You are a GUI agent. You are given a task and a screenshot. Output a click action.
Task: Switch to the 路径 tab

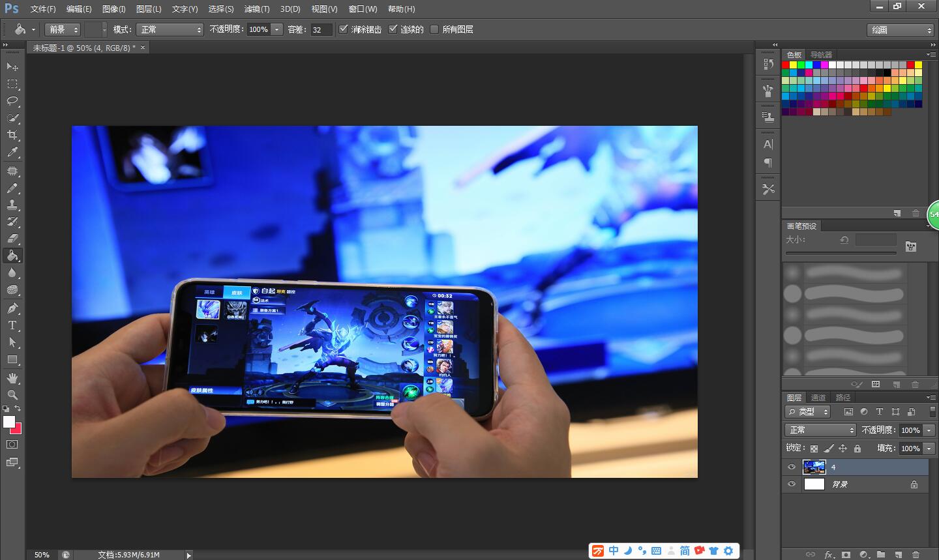843,398
